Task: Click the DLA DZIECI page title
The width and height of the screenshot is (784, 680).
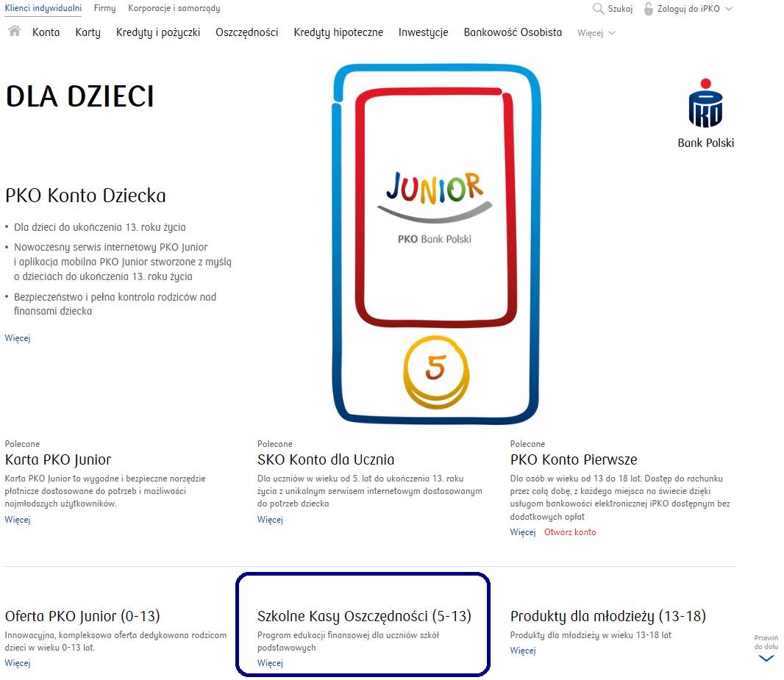Action: click(79, 96)
